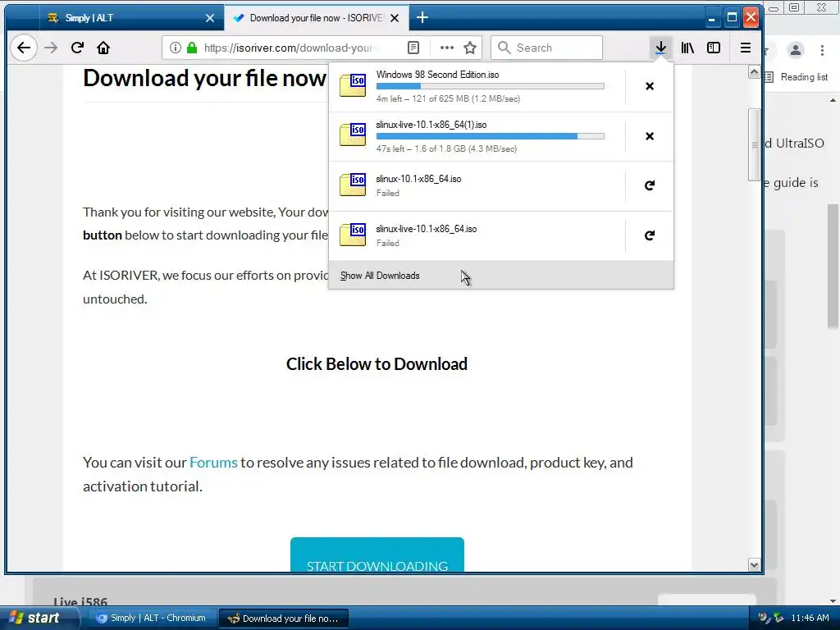This screenshot has width=840, height=630.
Task: Select Download your file now tab
Action: [316, 18]
